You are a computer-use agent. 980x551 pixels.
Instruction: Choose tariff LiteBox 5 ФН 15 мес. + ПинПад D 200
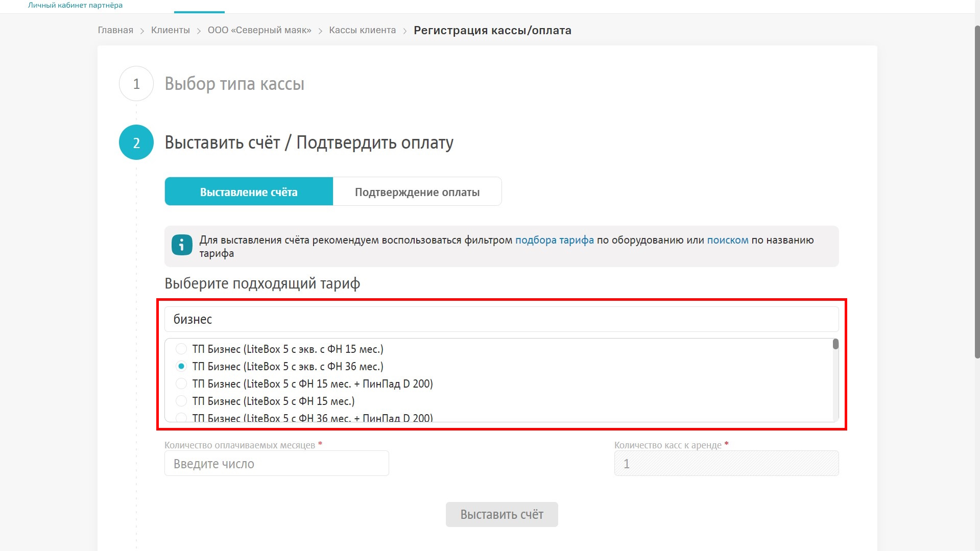[181, 384]
